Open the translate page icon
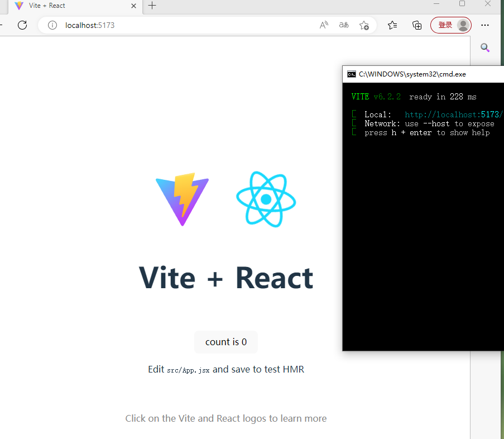 [344, 25]
